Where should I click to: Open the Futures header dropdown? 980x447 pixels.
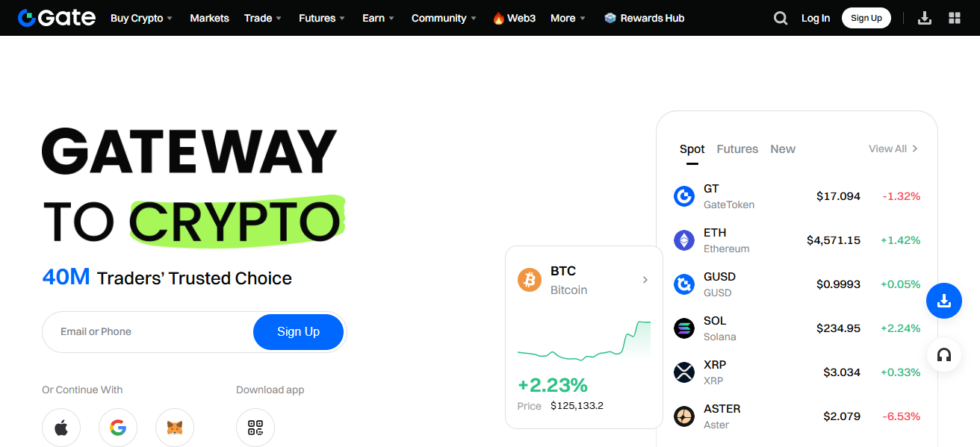click(322, 18)
